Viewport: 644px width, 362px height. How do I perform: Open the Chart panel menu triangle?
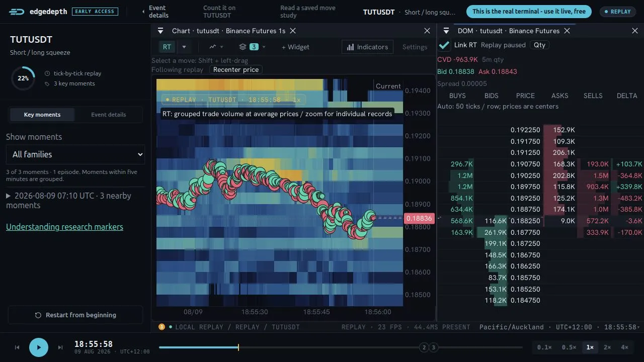tap(160, 31)
